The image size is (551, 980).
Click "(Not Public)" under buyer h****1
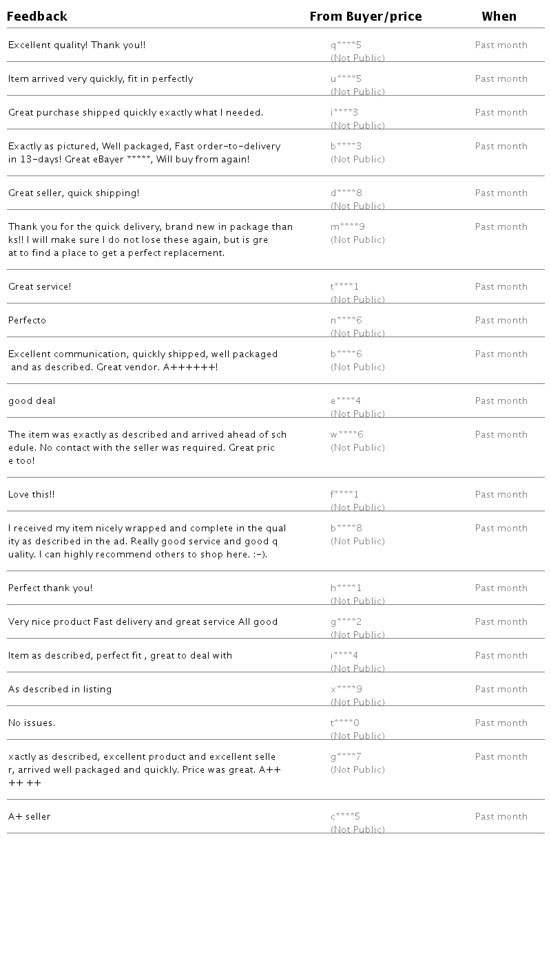coord(357,601)
